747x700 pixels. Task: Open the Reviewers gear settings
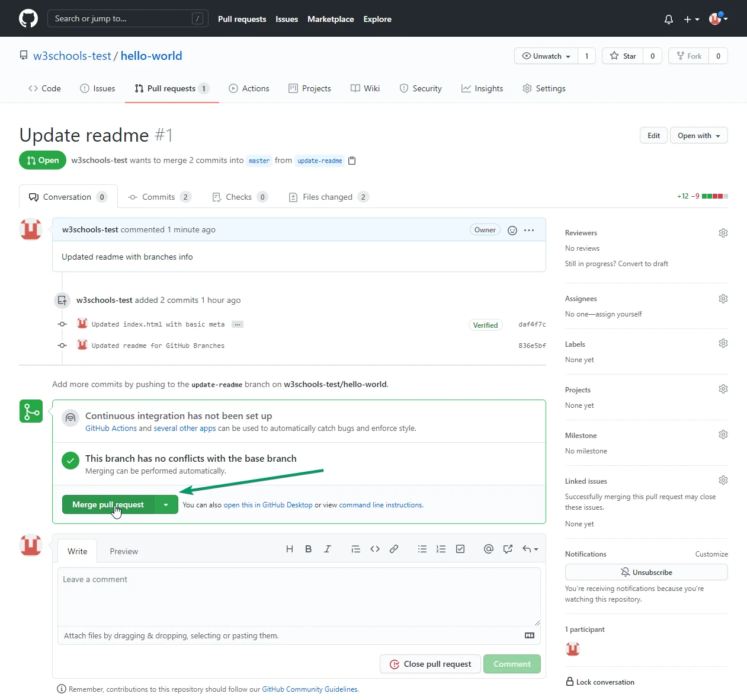[x=723, y=233]
